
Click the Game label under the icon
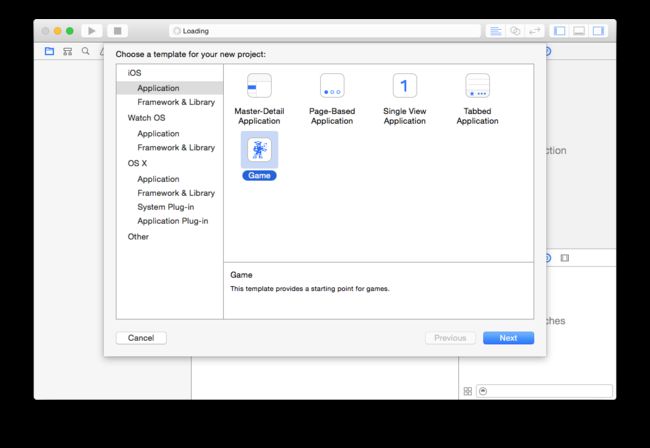click(260, 175)
